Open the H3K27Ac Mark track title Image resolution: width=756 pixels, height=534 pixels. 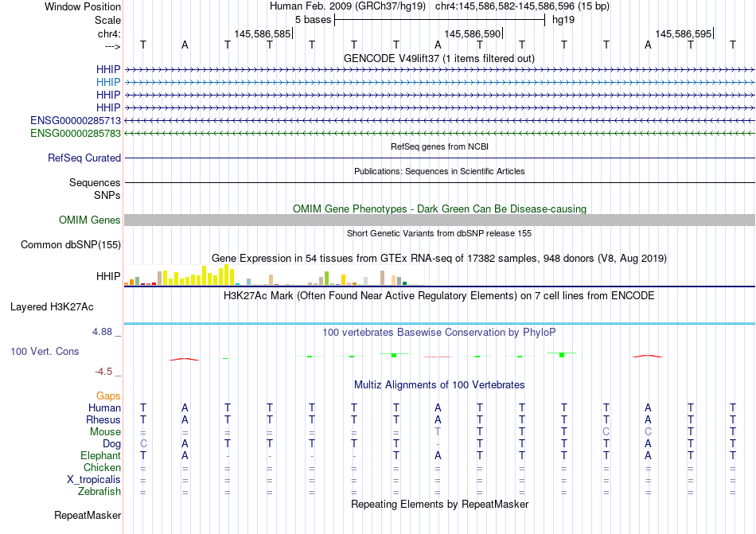(x=439, y=295)
